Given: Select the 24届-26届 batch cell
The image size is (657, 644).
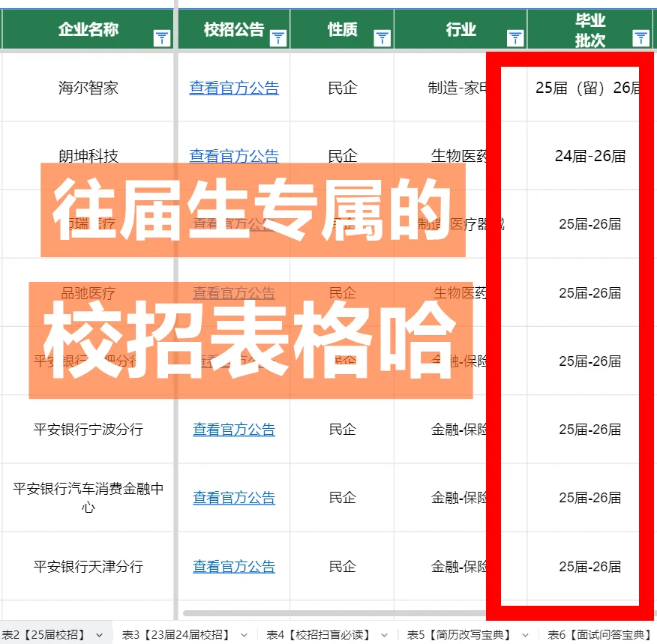Looking at the screenshot, I should (590, 156).
